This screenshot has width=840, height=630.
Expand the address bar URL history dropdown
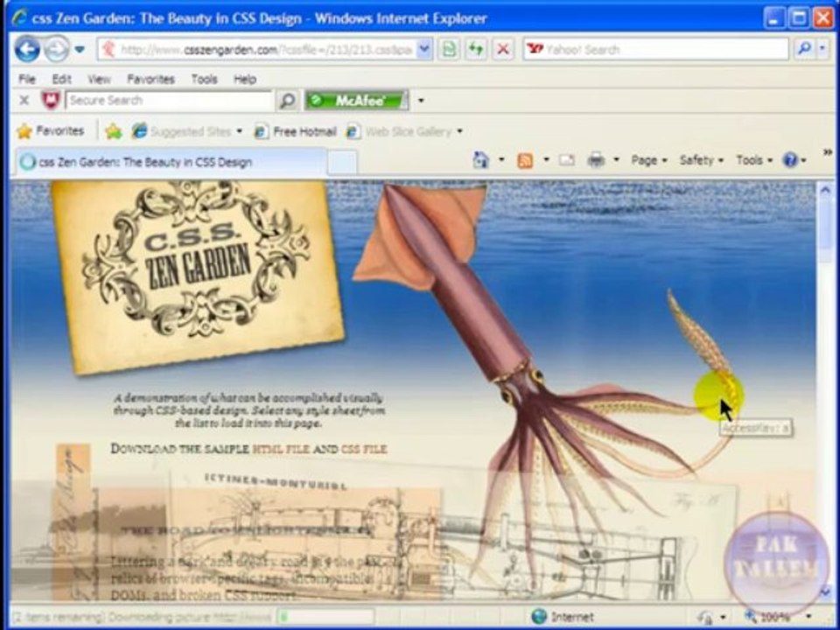425,50
